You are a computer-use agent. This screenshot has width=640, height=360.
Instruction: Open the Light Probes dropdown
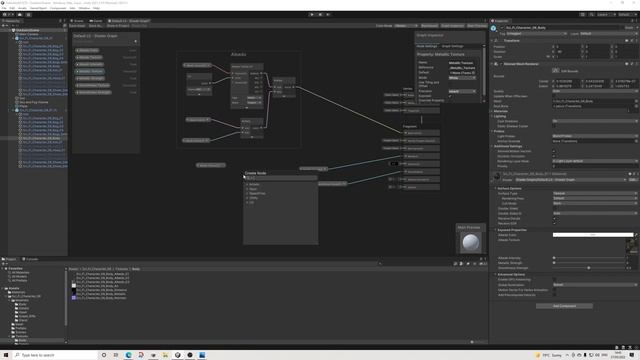tap(595, 136)
